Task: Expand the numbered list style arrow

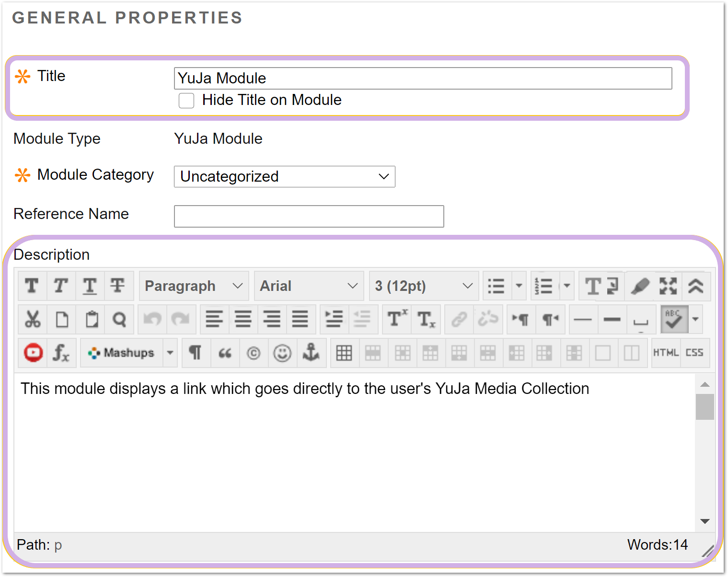Action: pos(566,286)
